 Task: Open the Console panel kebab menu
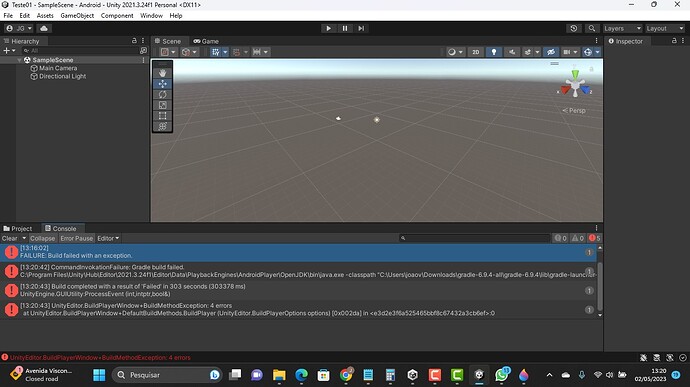click(x=596, y=228)
